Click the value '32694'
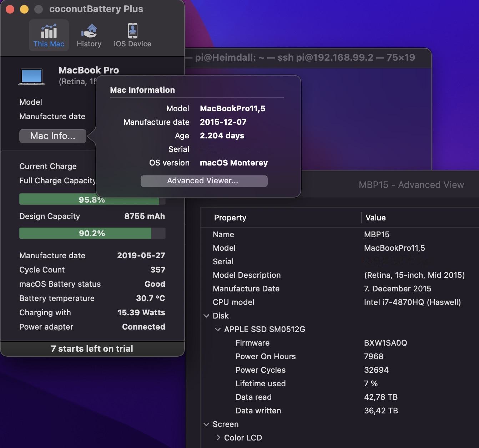The height and width of the screenshot is (448, 479). pyautogui.click(x=376, y=370)
